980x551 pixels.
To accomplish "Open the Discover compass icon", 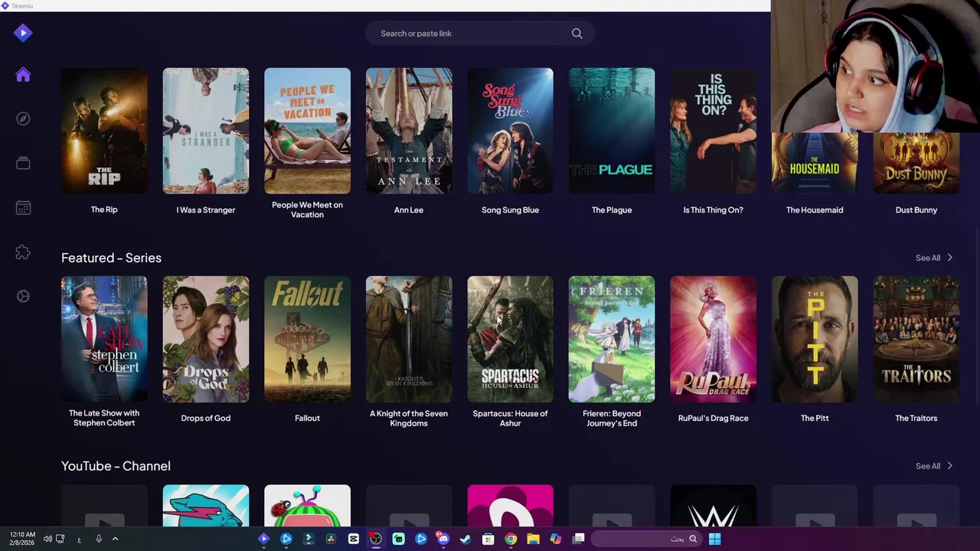I will pos(23,119).
